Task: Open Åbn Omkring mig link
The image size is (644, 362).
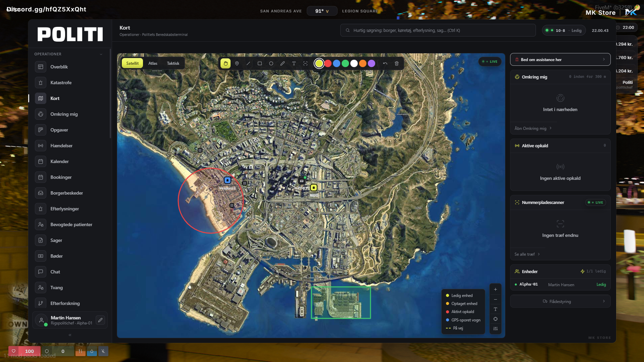Action: tap(533, 128)
